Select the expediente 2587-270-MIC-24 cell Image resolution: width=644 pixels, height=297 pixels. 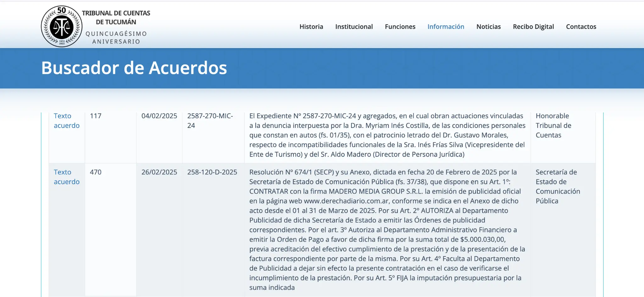[213, 137]
